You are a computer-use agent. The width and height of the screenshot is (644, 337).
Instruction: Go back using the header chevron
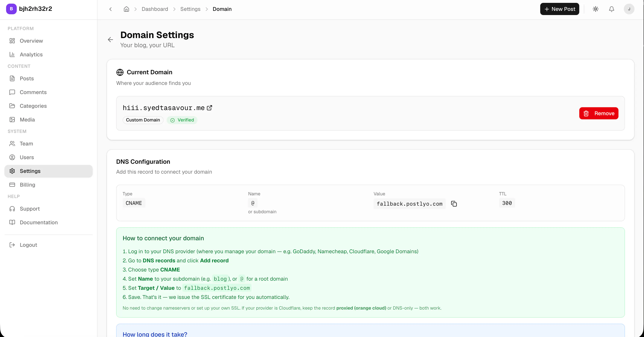pyautogui.click(x=110, y=9)
